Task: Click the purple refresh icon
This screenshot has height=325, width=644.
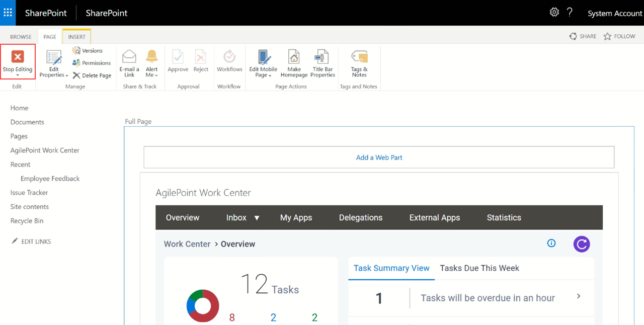Action: pyautogui.click(x=582, y=244)
